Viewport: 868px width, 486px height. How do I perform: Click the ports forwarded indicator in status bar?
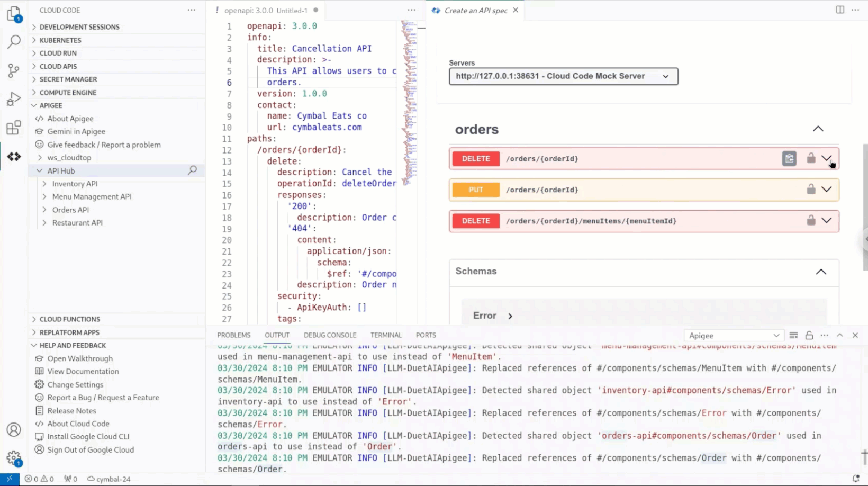(x=71, y=479)
